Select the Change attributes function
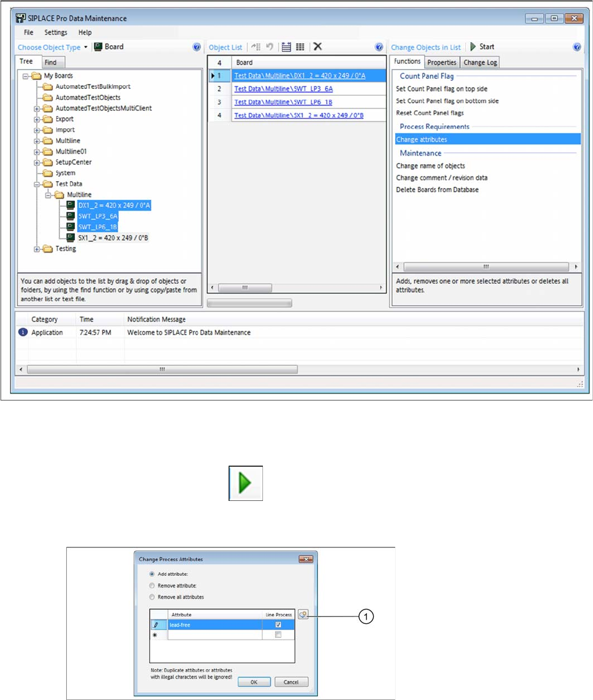This screenshot has width=593, height=700. click(x=487, y=139)
